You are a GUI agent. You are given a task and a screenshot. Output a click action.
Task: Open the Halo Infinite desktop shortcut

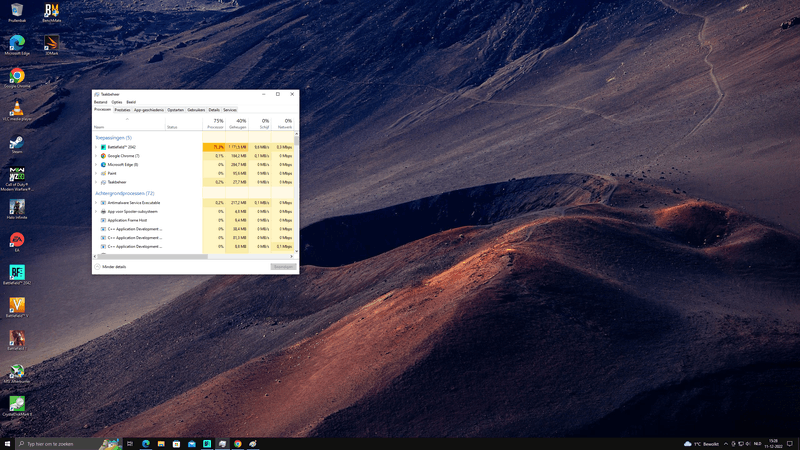17,209
